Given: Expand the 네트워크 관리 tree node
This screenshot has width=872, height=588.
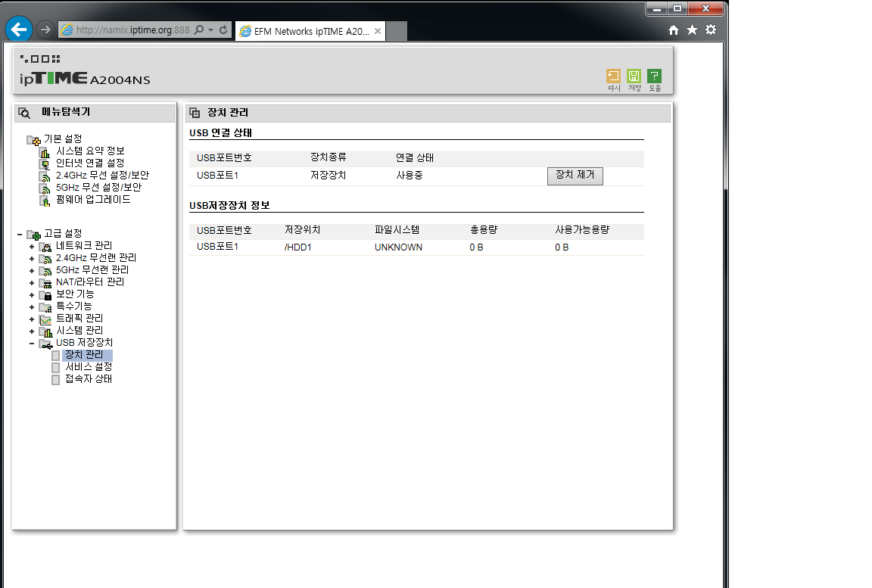Looking at the screenshot, I should pyautogui.click(x=32, y=246).
